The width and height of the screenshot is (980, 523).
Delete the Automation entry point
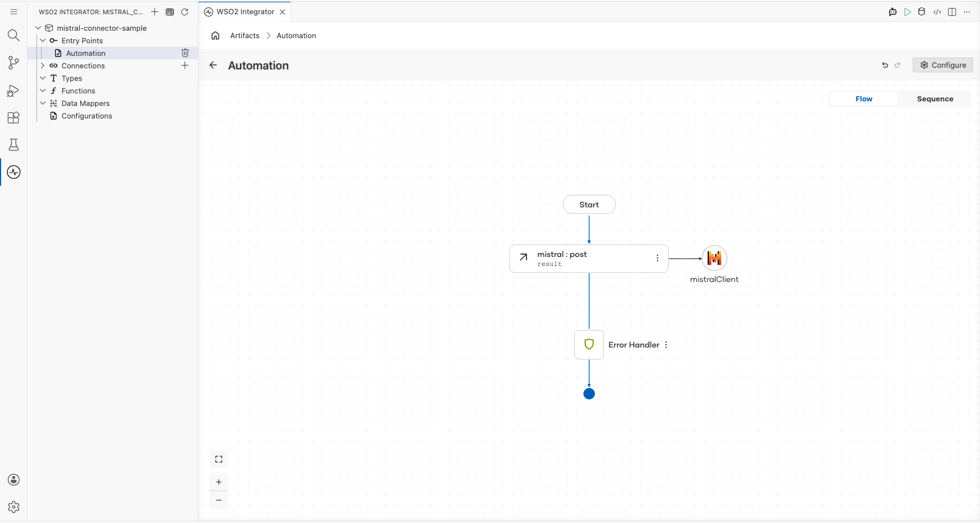[185, 53]
